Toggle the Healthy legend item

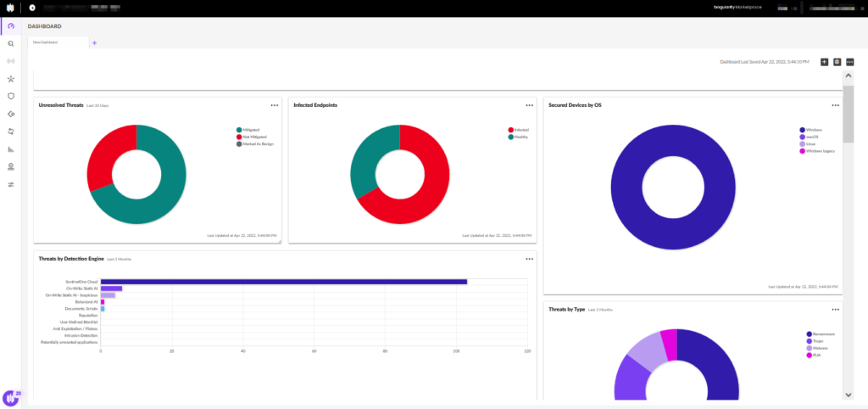(x=518, y=137)
